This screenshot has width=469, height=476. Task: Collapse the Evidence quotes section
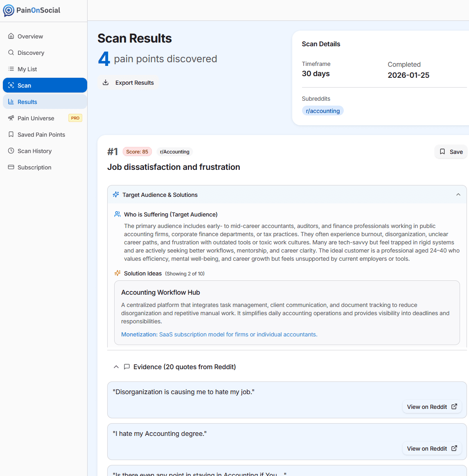pos(116,367)
